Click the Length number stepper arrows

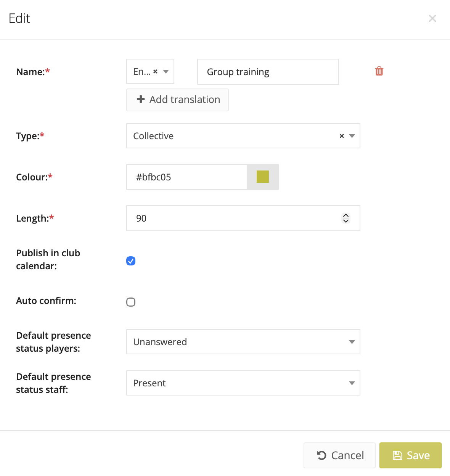[x=346, y=218]
